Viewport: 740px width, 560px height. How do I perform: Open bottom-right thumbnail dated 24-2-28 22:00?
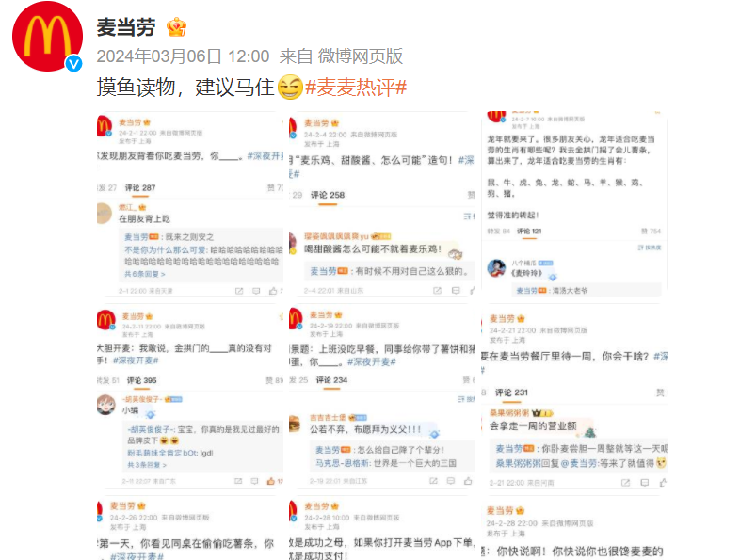[x=574, y=528]
